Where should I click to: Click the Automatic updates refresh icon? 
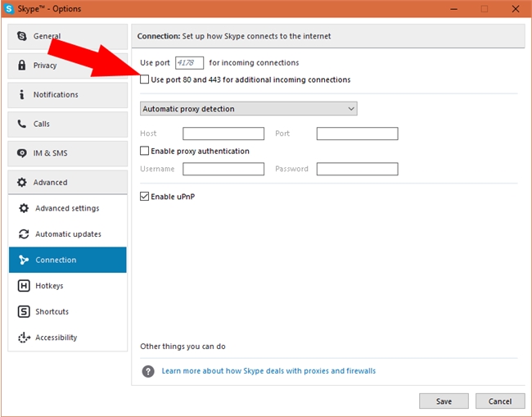coord(24,234)
